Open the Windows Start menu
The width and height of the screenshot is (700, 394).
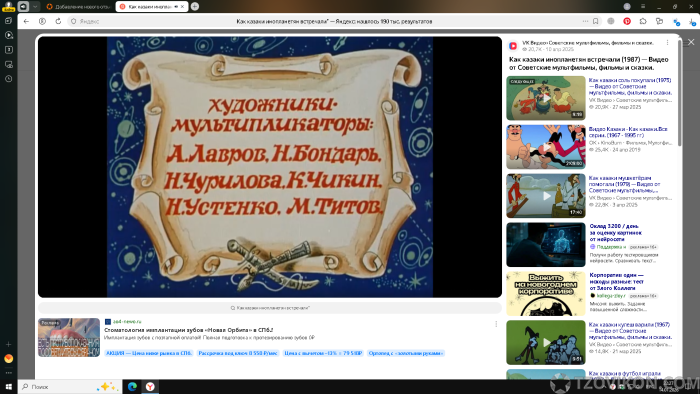[8, 386]
